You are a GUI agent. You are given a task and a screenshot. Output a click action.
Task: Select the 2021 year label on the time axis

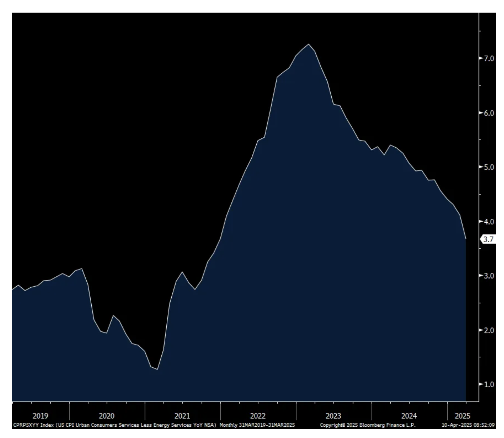[182, 416]
